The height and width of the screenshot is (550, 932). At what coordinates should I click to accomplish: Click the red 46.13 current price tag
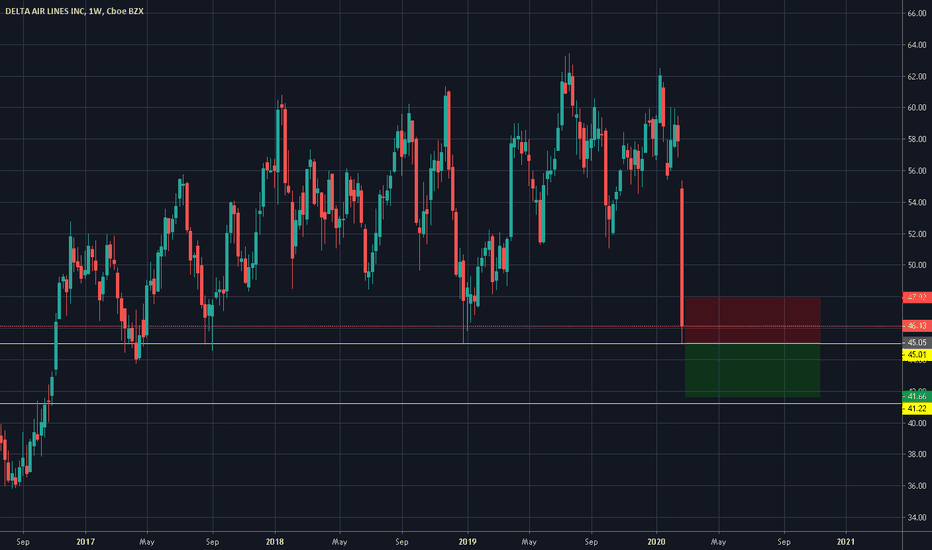[x=917, y=326]
